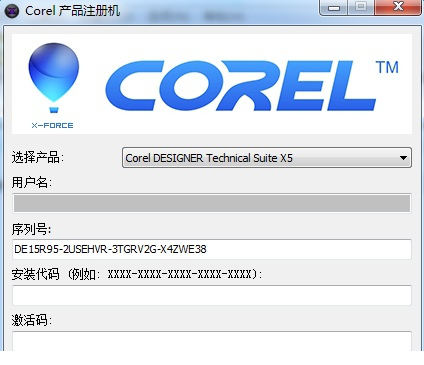Click the Corel banner image

click(x=212, y=84)
